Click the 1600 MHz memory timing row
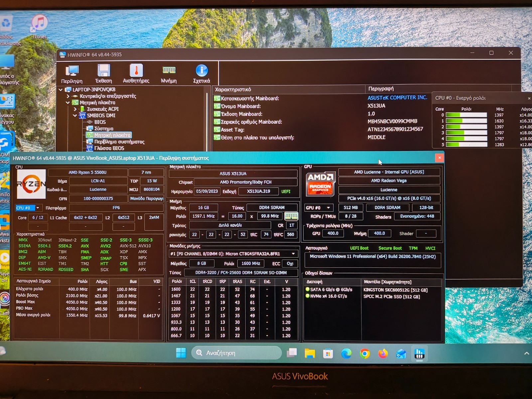Image resolution: width=532 pixels, height=399 pixels. pyautogui.click(x=233, y=289)
